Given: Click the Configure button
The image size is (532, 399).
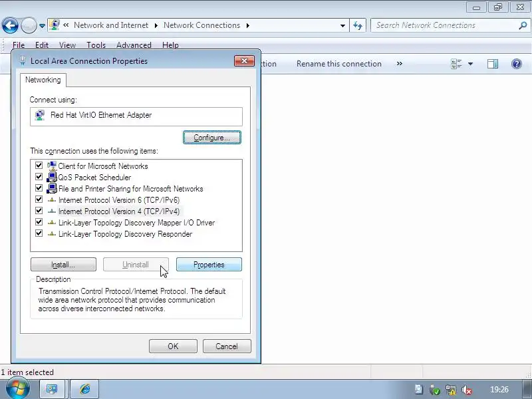Looking at the screenshot, I should tap(212, 138).
